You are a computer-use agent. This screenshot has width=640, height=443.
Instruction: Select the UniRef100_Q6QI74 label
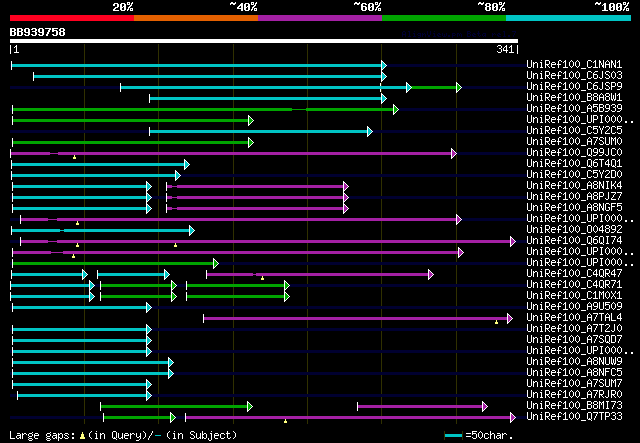[574, 240]
